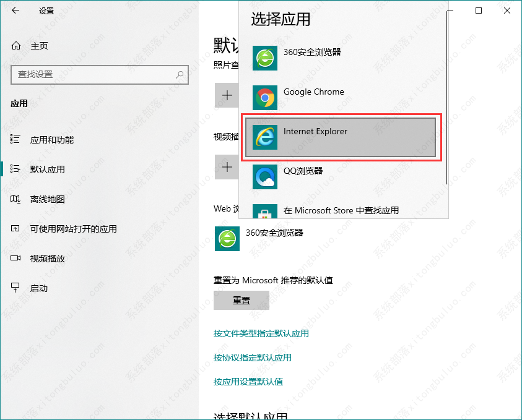The height and width of the screenshot is (420, 522).
Task: Pick the QQ浏览器 icon
Action: tap(265, 177)
